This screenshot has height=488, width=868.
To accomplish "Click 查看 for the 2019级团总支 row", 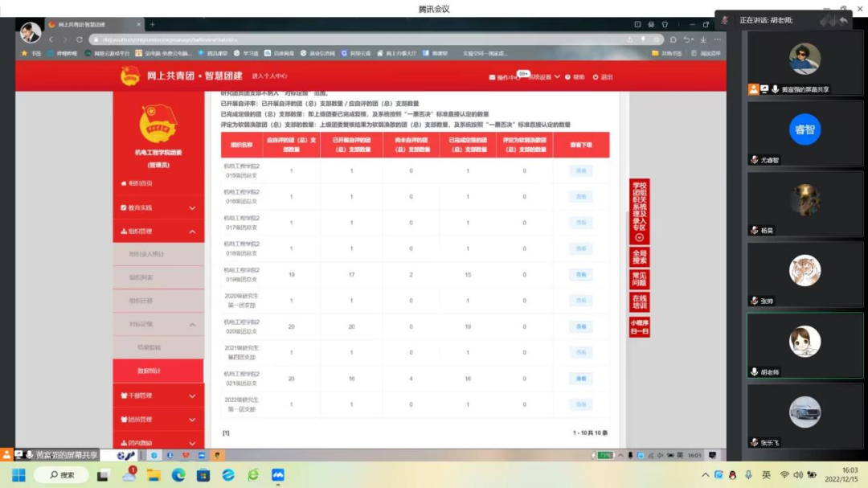I will pyautogui.click(x=580, y=275).
